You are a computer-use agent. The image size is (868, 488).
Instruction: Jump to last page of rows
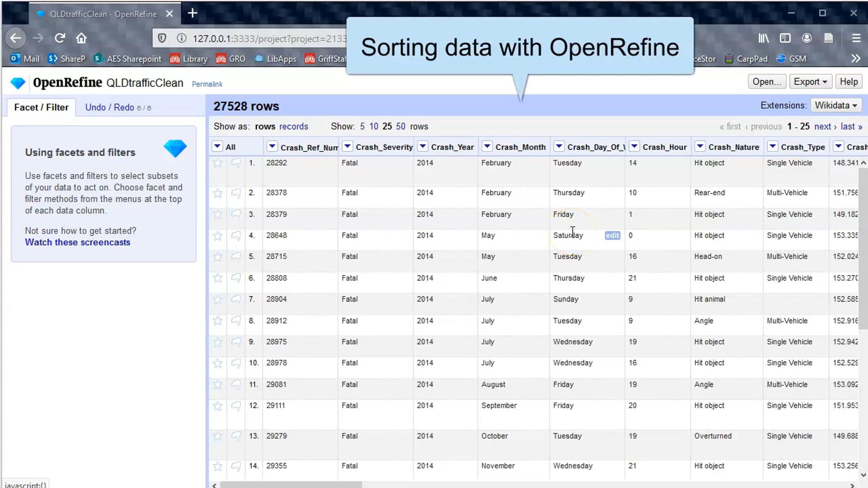[x=851, y=127]
